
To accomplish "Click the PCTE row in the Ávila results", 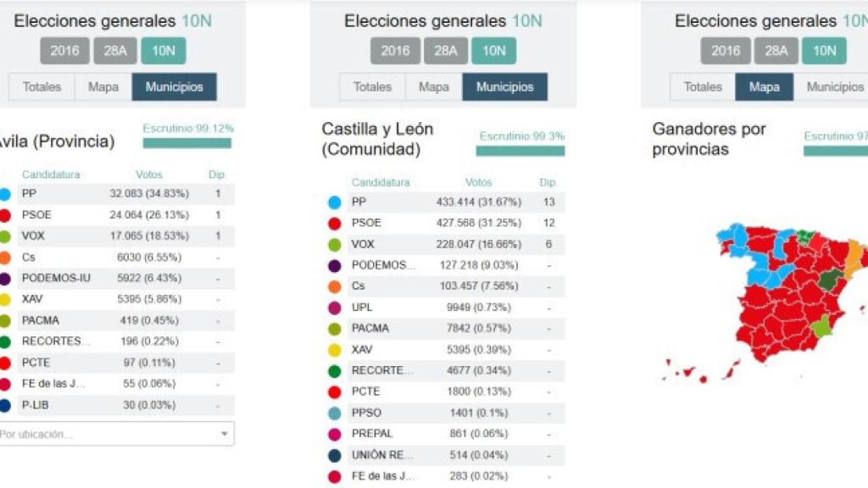I will tap(119, 362).
